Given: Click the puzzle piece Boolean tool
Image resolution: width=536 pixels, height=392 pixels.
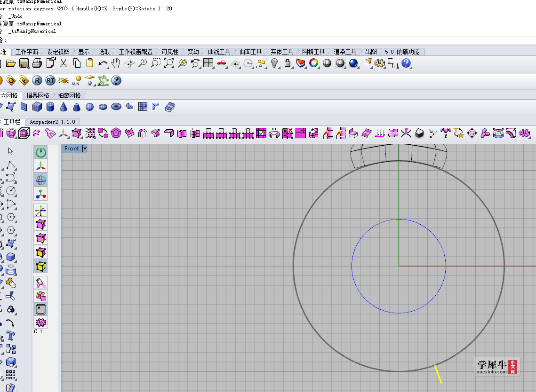Looking at the screenshot, I should [x=11, y=283].
